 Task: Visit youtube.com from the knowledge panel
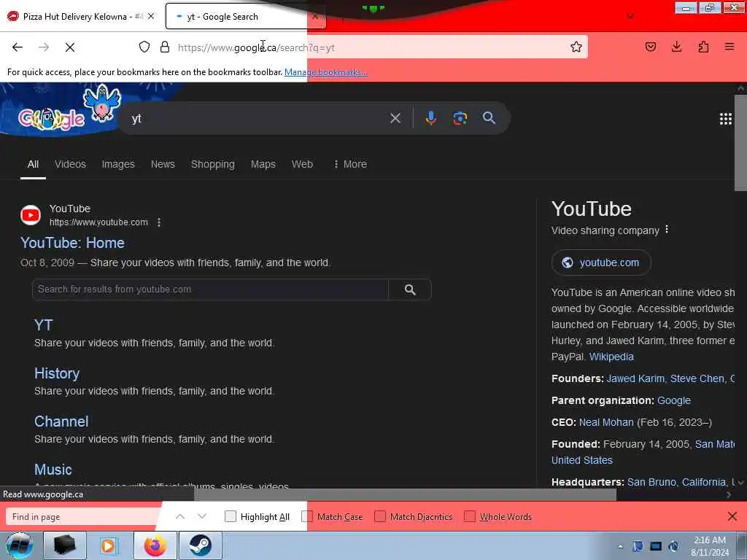coord(601,262)
